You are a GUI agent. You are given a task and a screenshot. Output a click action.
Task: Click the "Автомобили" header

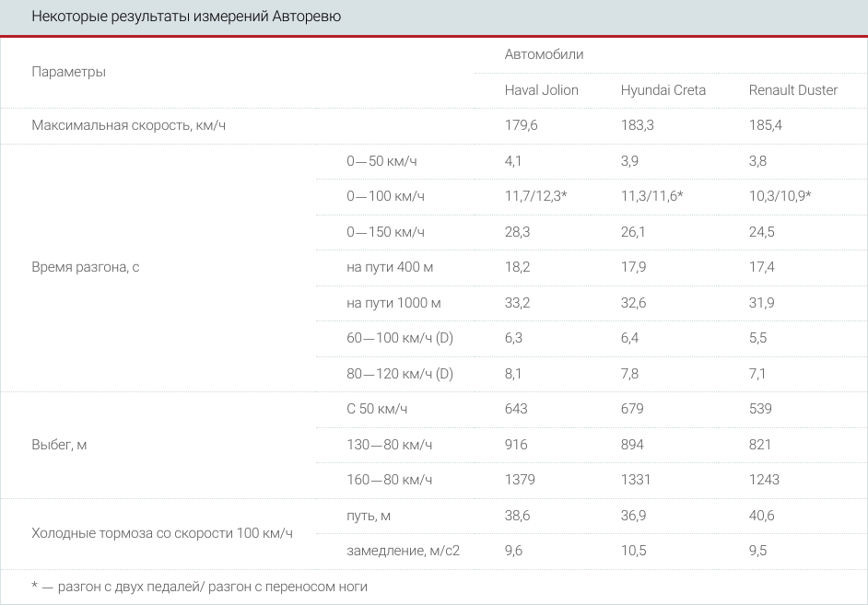[x=544, y=54]
